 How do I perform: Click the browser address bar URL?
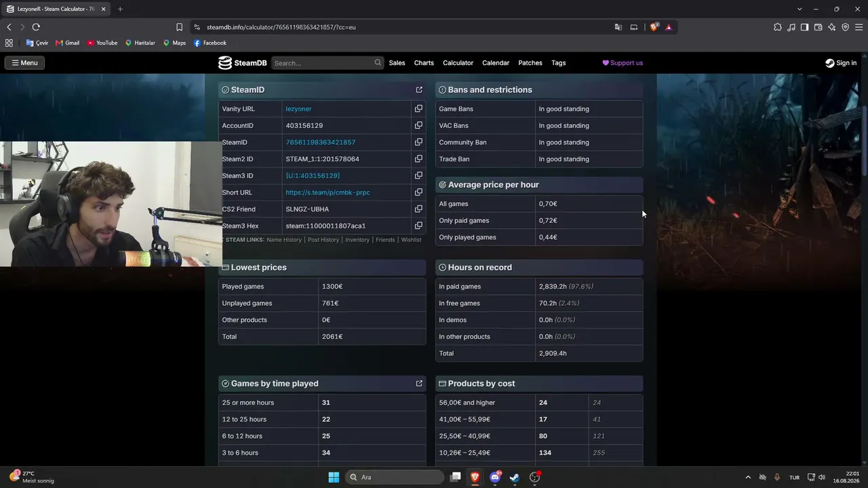click(x=281, y=27)
